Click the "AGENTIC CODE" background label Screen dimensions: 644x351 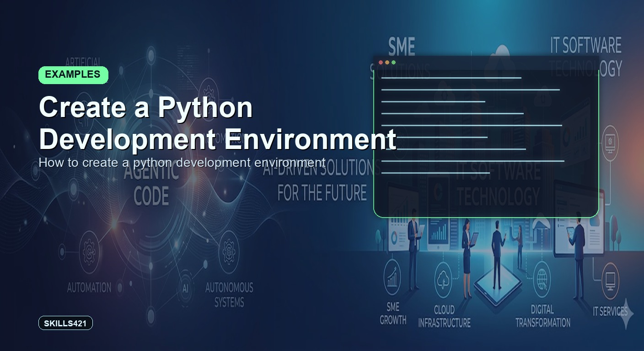151,185
